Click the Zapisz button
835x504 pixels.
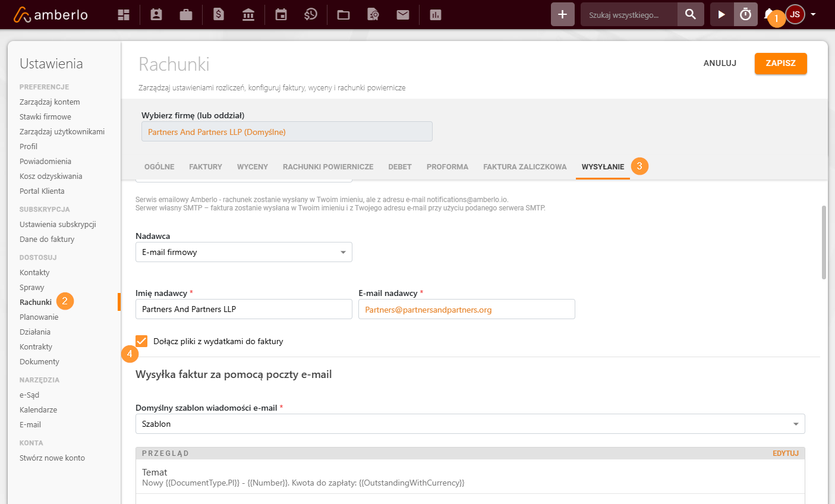[x=780, y=64]
